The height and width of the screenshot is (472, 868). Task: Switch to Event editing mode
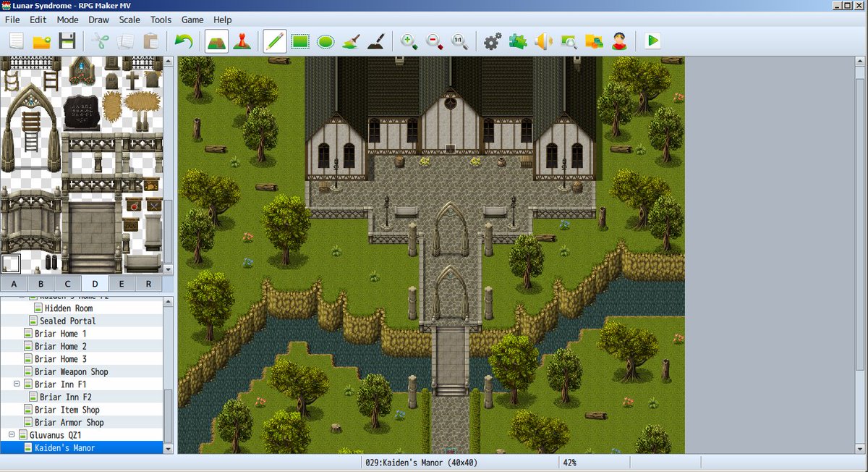click(x=242, y=41)
